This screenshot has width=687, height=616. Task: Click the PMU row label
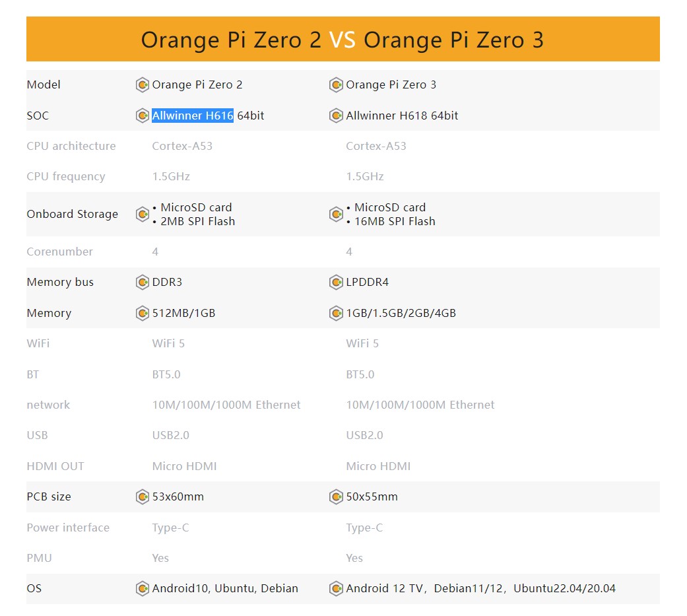39,558
